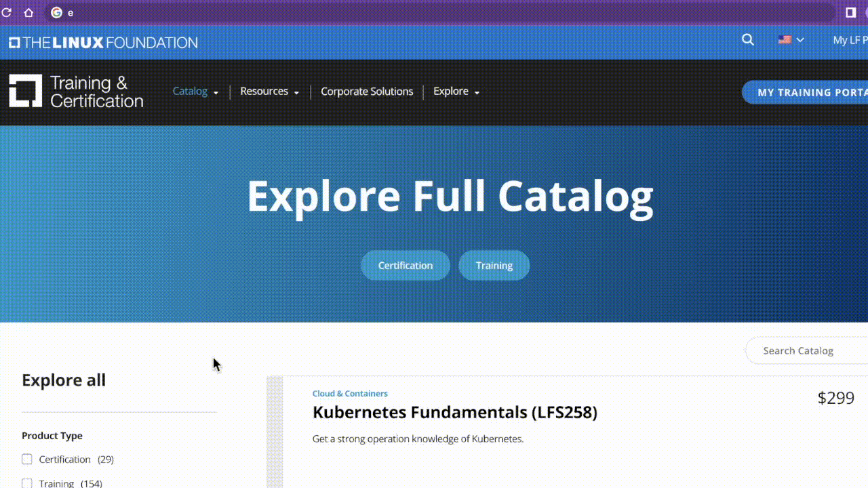Click the browser reload icon
Viewport: 868px width, 488px height.
tap(6, 12)
